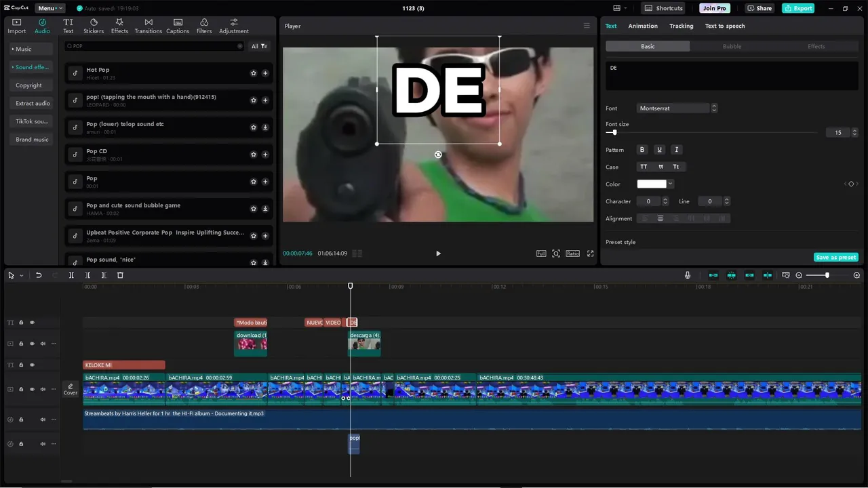The height and width of the screenshot is (488, 868).
Task: Open the Captions panel
Action: [x=178, y=26]
